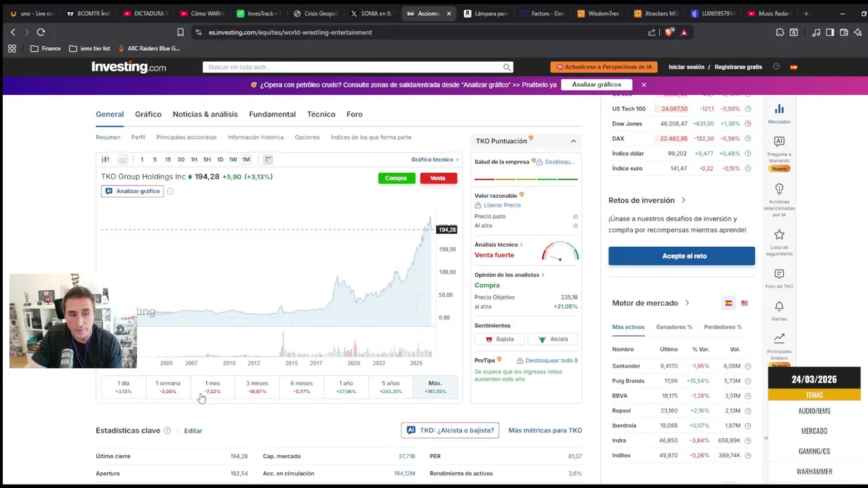Click the Acepte el reto button

tap(682, 256)
